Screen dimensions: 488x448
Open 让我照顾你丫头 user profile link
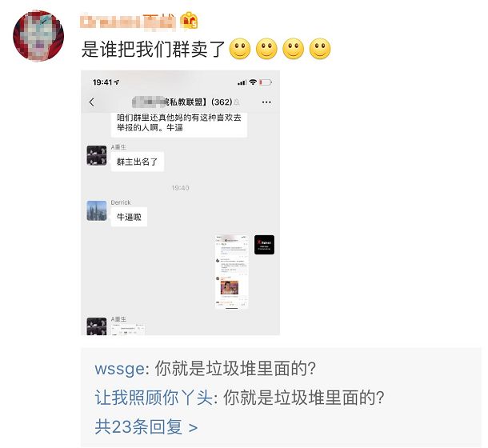pyautogui.click(x=154, y=398)
